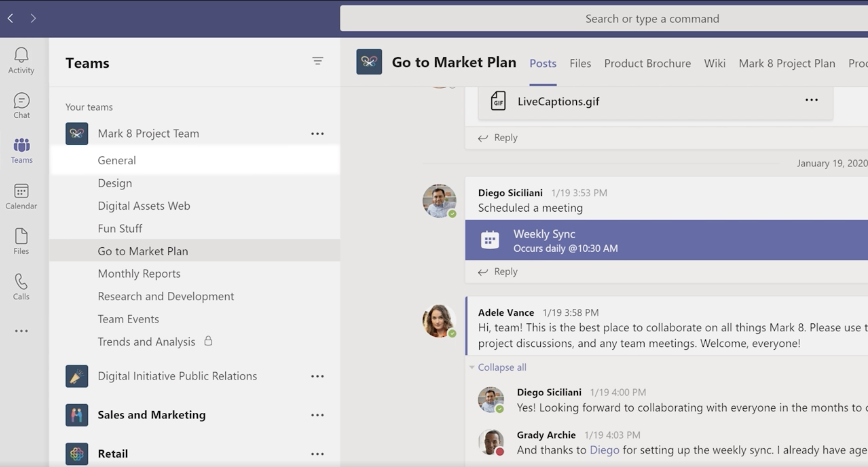Reply to the Weekly Sync meeting post
Image resolution: width=868 pixels, height=467 pixels.
[x=498, y=271]
